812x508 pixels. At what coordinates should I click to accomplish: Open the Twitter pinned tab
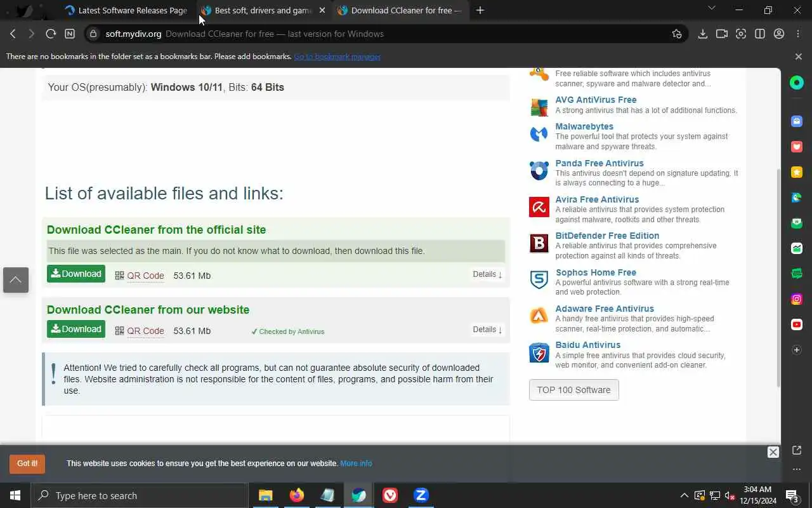[x=23, y=10]
